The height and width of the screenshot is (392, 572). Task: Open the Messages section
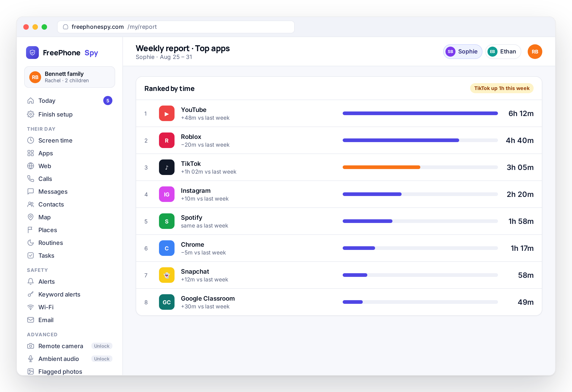[70, 192]
